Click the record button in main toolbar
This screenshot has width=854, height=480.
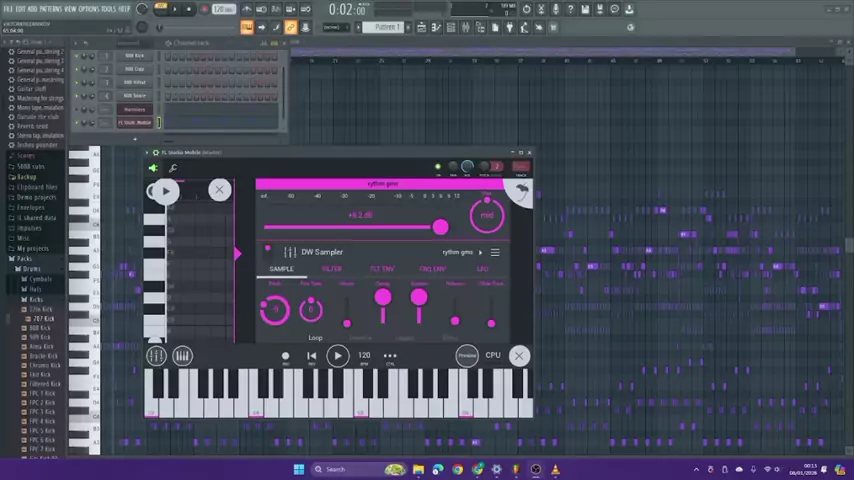[x=205, y=9]
